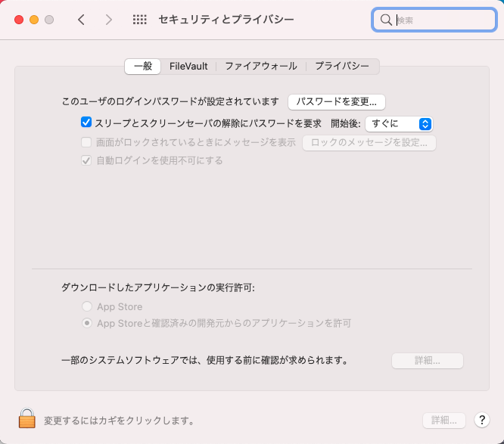
Task: Go forward with the right chevron
Action: tap(109, 20)
